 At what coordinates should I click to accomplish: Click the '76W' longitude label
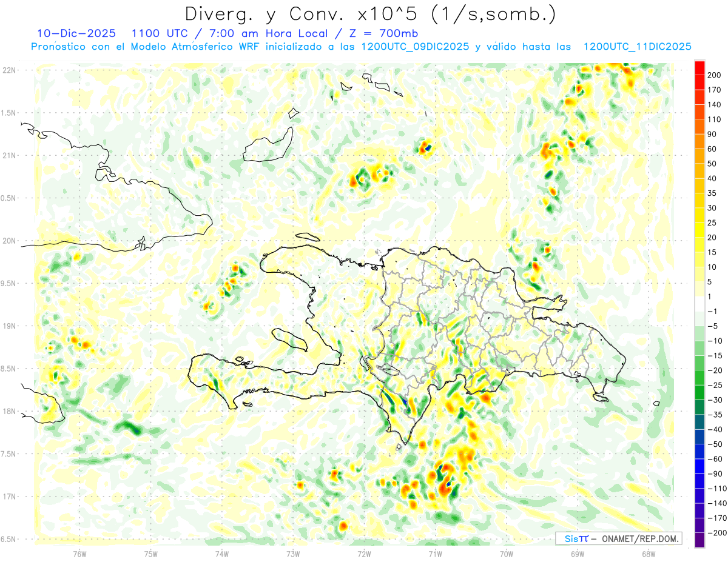pos(79,554)
